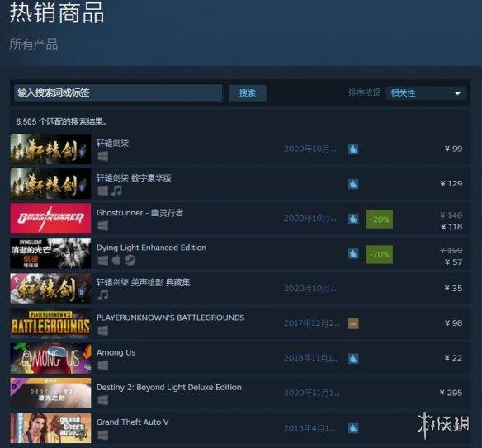Click the -70% discount badge on Dying Light

click(x=379, y=254)
